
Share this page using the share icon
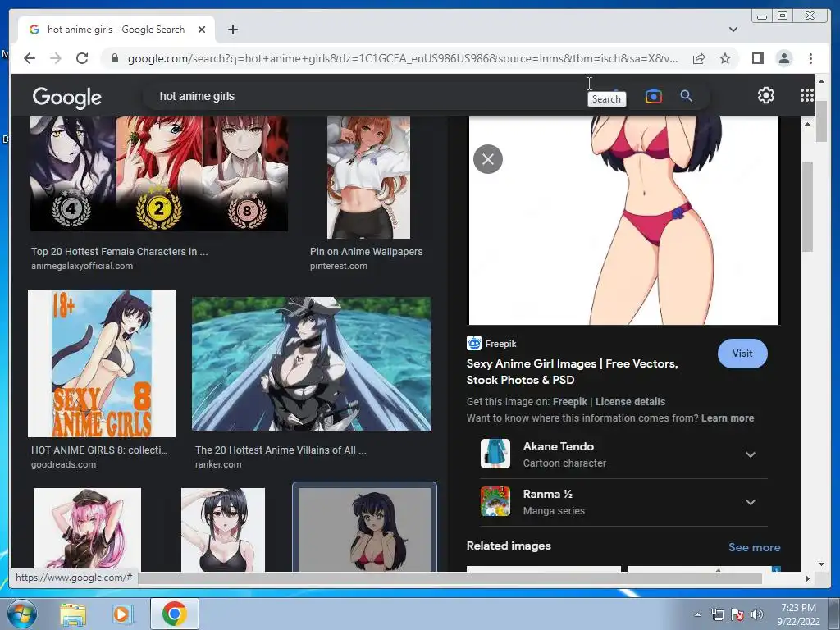[x=699, y=58]
